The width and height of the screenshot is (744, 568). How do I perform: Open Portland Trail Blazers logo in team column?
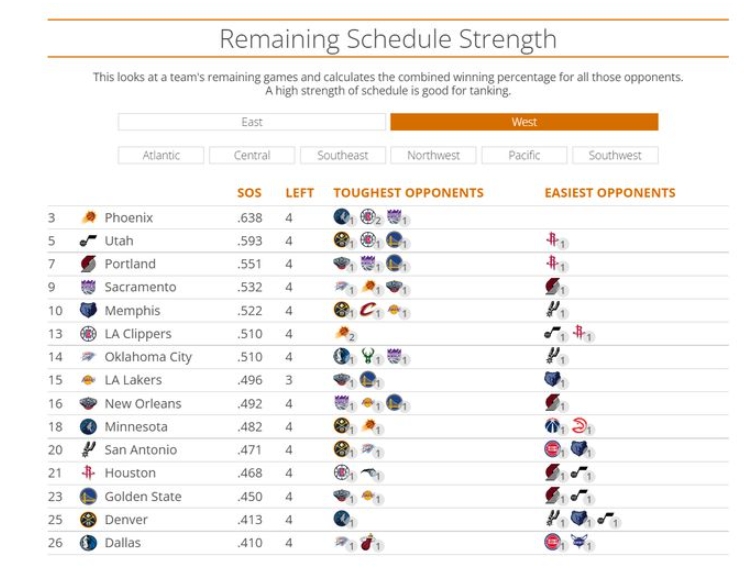(88, 264)
